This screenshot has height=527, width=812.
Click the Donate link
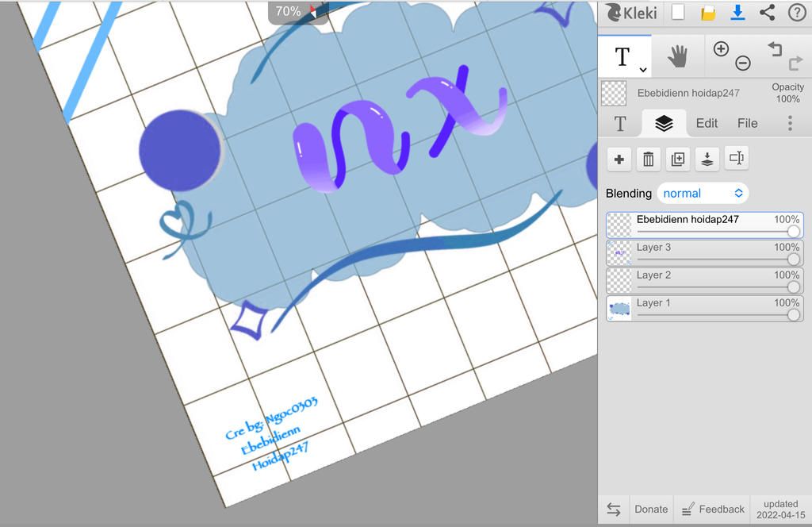click(651, 510)
